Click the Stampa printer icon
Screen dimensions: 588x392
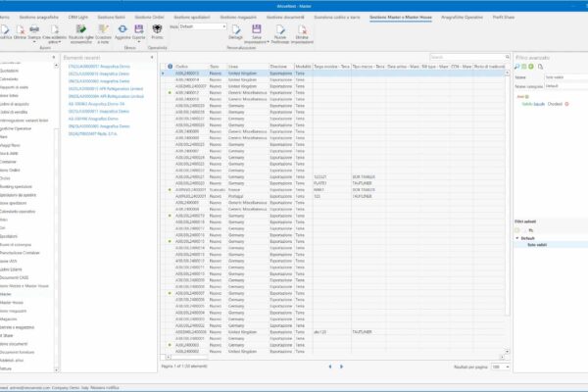(34, 29)
